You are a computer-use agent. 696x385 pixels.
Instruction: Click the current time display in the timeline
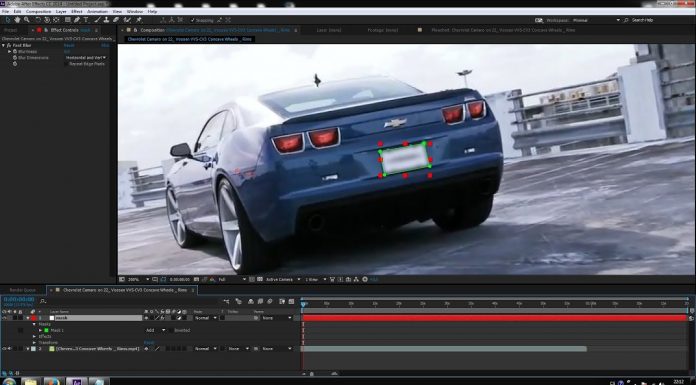pos(19,300)
